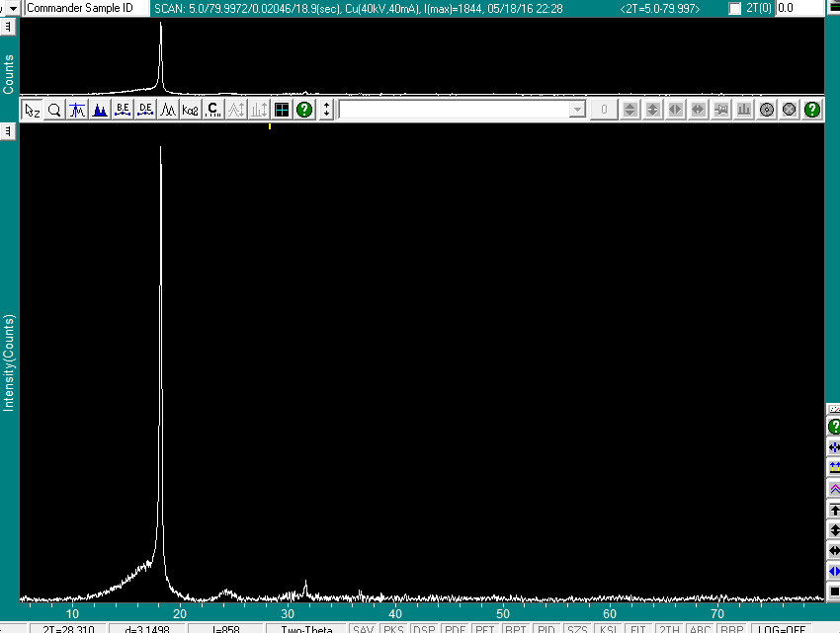Click the FIT status bar button
This screenshot has height=633, width=840.
pyautogui.click(x=638, y=629)
